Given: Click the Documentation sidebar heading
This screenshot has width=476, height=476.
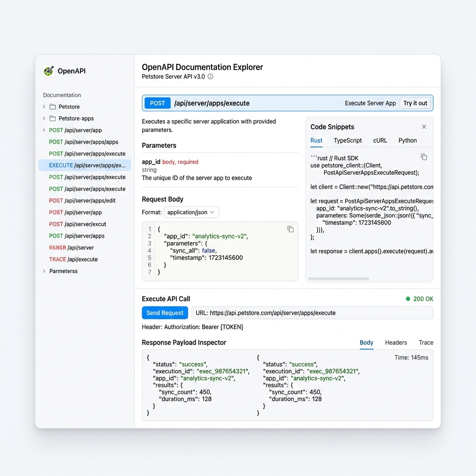Looking at the screenshot, I should (62, 95).
